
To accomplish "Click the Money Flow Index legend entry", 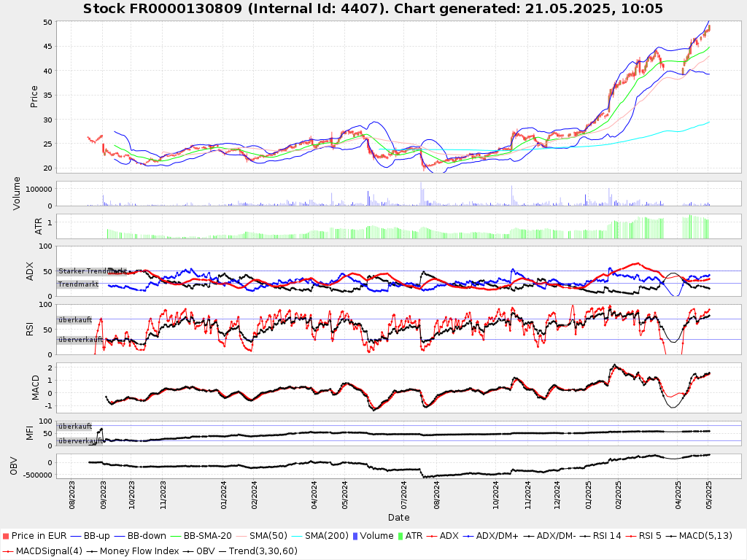I will tap(133, 551).
